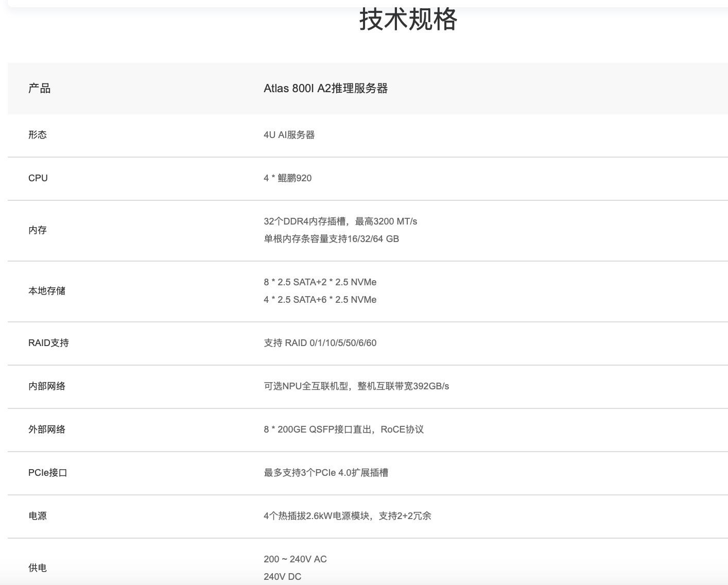Select the 32个DDR4内存插槽 memory description
Screen dimensions: 728x585
(x=340, y=221)
